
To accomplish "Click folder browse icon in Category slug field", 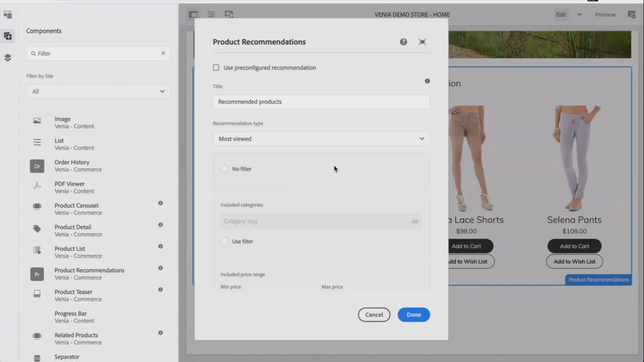I will click(415, 221).
